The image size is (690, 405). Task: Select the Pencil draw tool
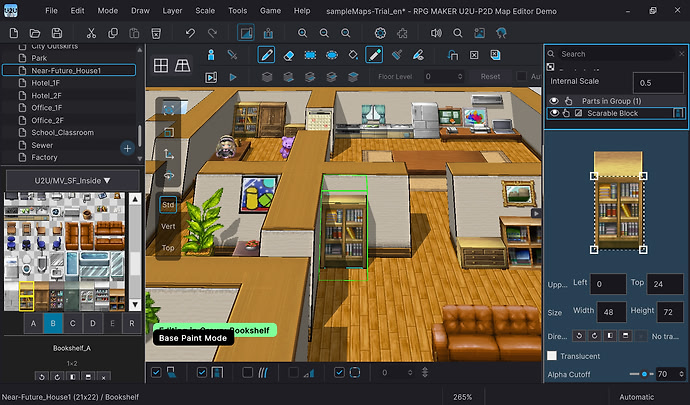click(266, 55)
